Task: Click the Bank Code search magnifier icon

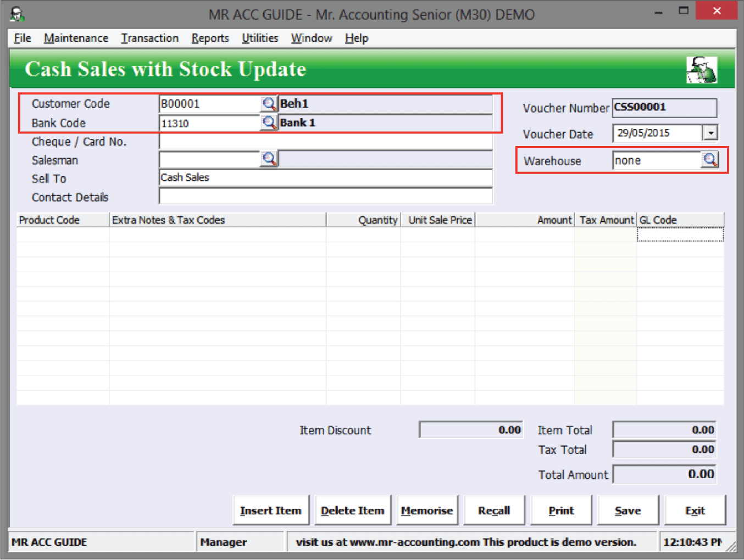Action: point(269,122)
